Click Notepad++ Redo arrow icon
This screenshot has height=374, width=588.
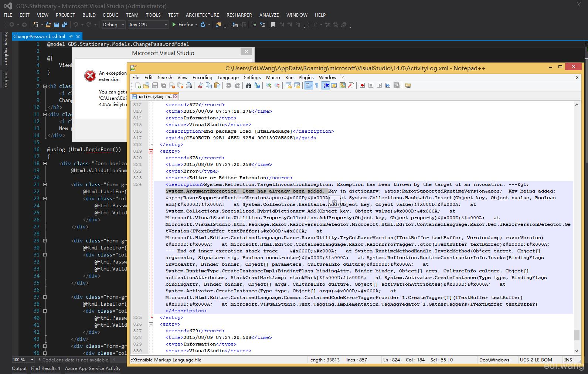237,85
